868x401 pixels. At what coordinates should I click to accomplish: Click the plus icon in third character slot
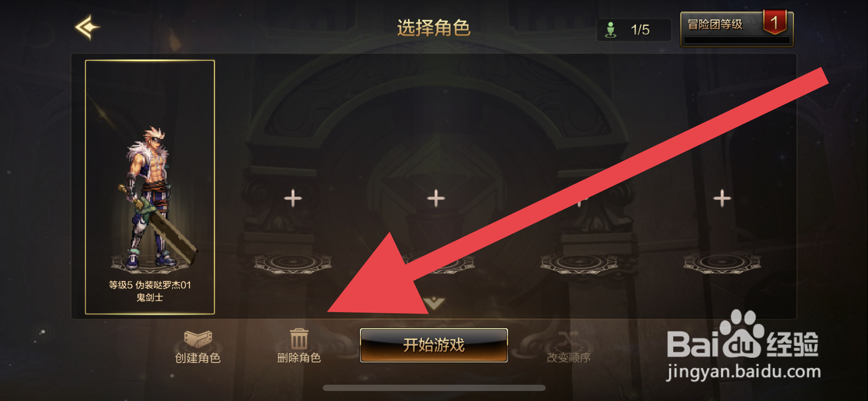point(436,198)
